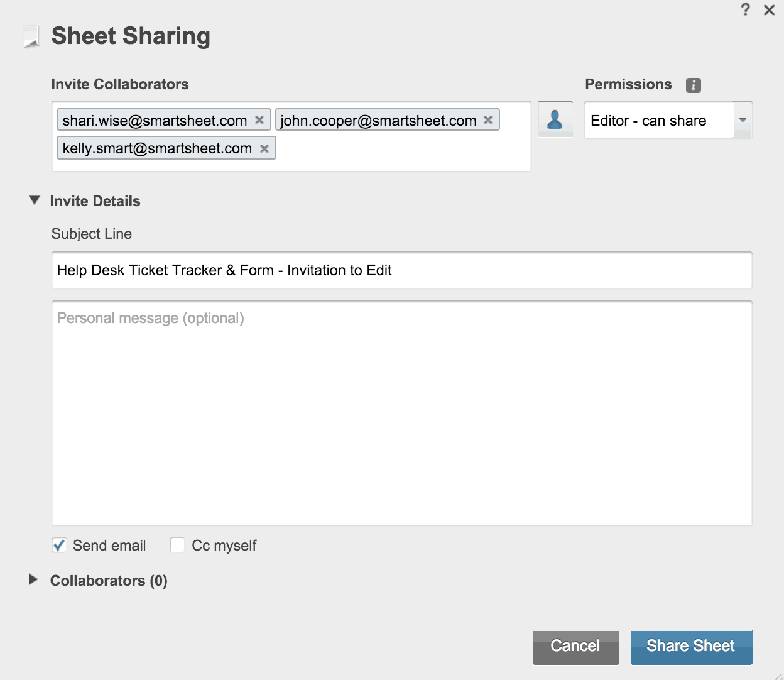Click the Editor - can share permission text
Screen dimensions: 784x680
(648, 121)
